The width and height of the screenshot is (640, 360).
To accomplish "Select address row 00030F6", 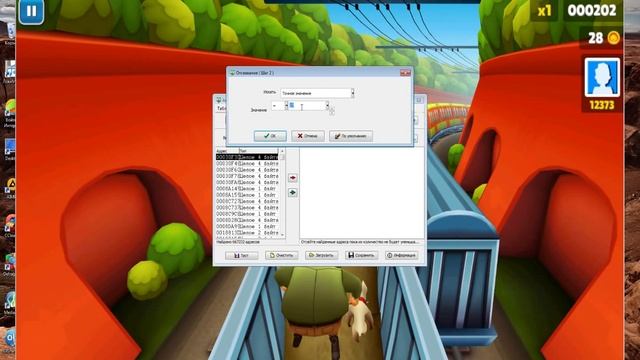I will tap(247, 170).
